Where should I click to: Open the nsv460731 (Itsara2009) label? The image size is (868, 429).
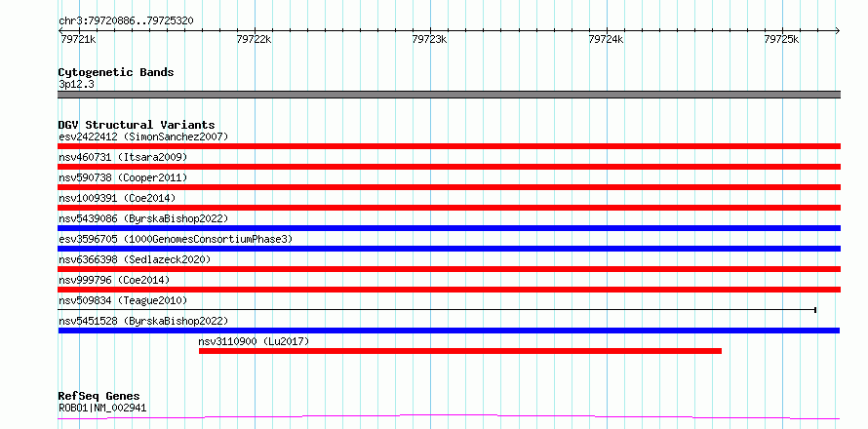tap(123, 157)
